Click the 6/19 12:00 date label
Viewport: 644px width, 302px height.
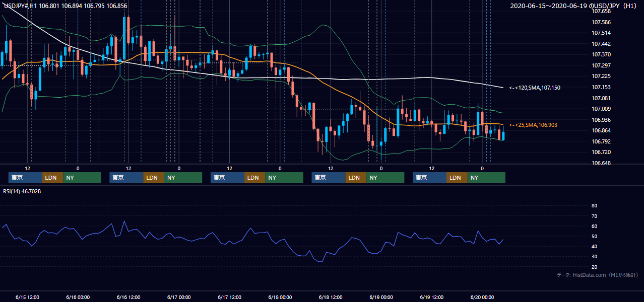click(x=431, y=297)
